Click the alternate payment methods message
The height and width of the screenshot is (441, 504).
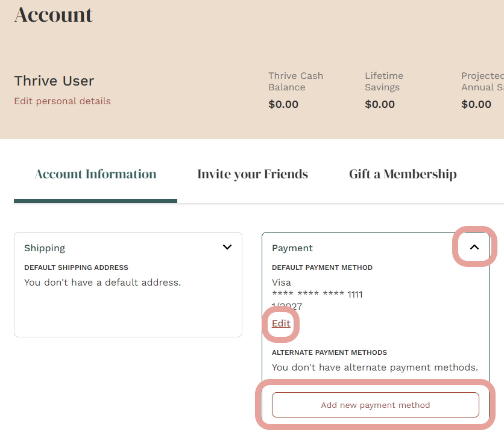[374, 367]
